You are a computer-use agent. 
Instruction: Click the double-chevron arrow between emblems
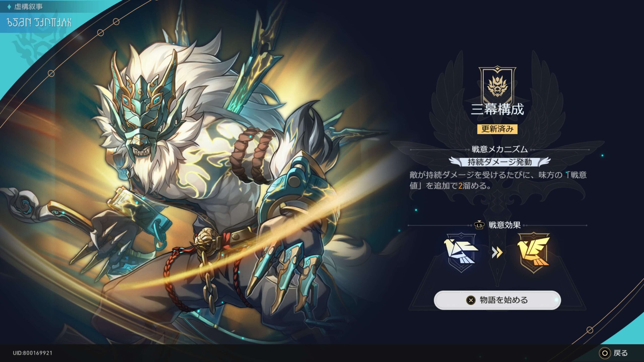(x=497, y=253)
